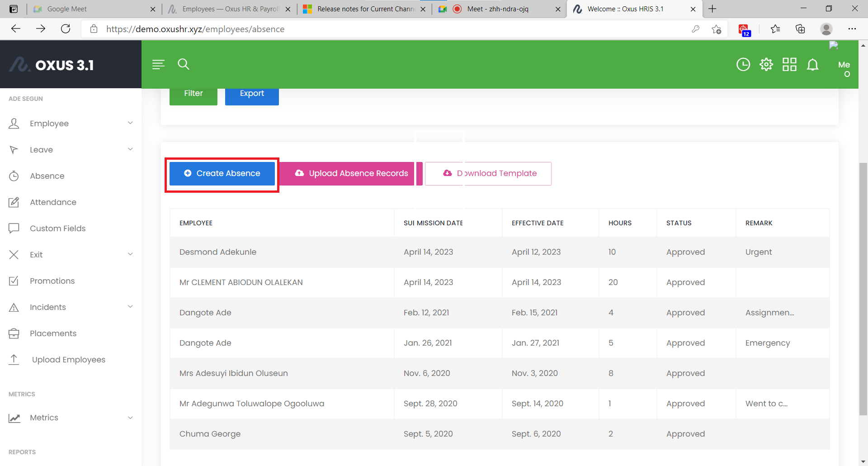The height and width of the screenshot is (466, 868).
Task: Click the clock icon in green header
Action: [743, 65]
